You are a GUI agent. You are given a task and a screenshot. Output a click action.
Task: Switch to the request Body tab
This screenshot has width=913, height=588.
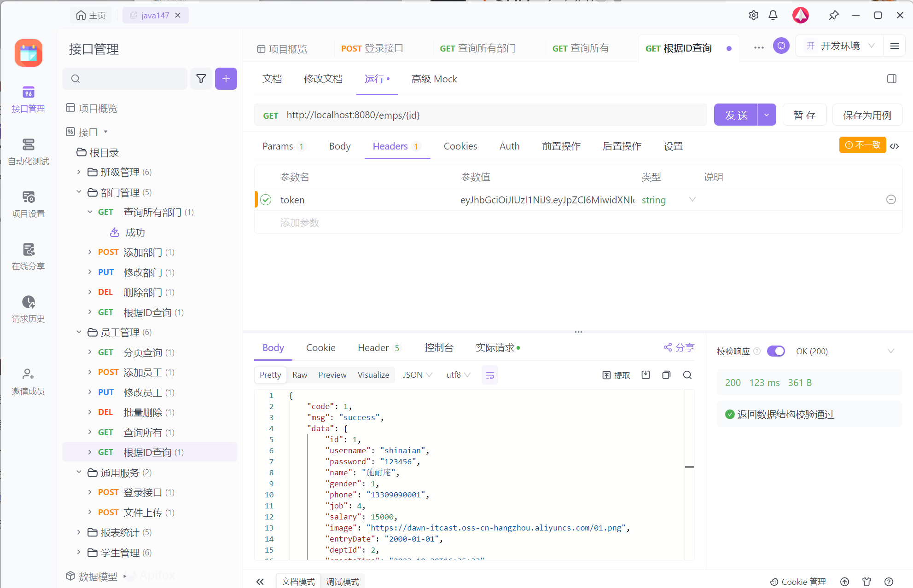pos(340,146)
